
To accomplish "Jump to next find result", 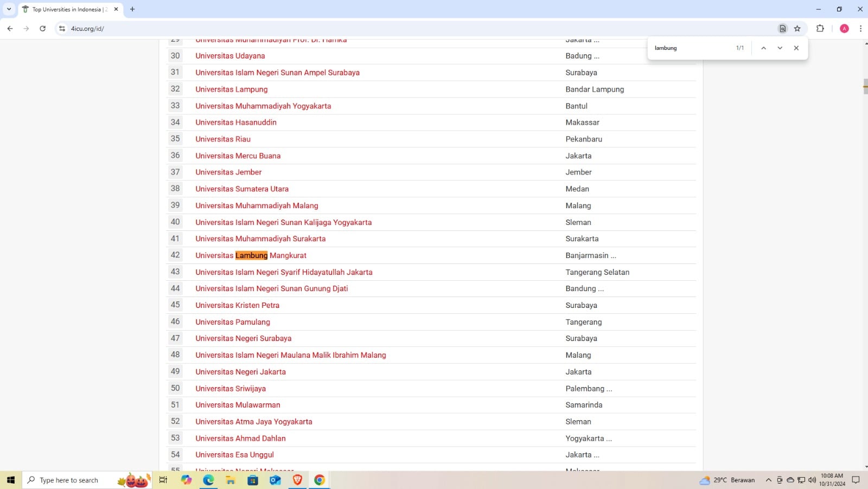I will (780, 48).
